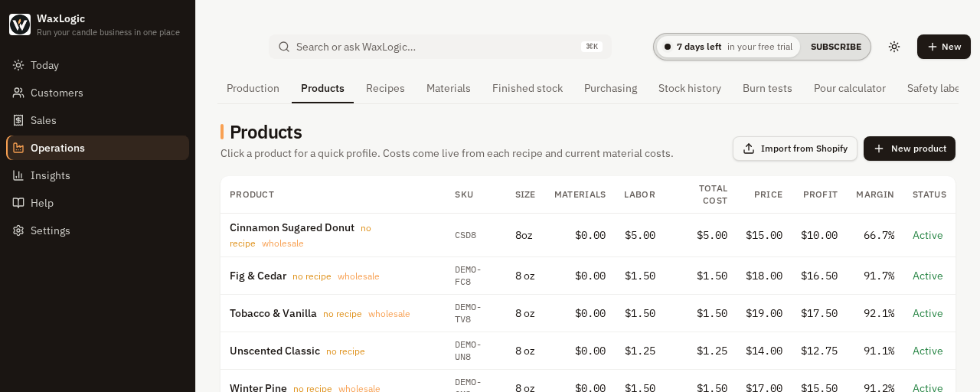980x392 pixels.
Task: Click the New button in header
Action: tap(944, 47)
